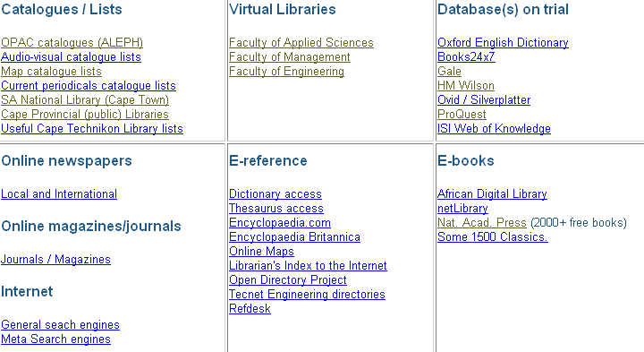This screenshot has height=352, width=644.
Task: Open ISI Web of Knowledge
Action: tap(494, 129)
